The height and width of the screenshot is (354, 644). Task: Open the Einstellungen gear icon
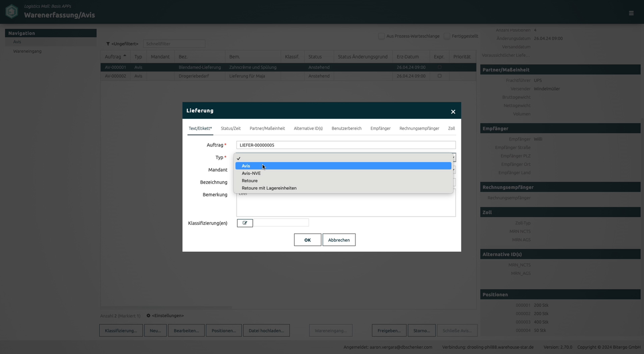(x=148, y=315)
